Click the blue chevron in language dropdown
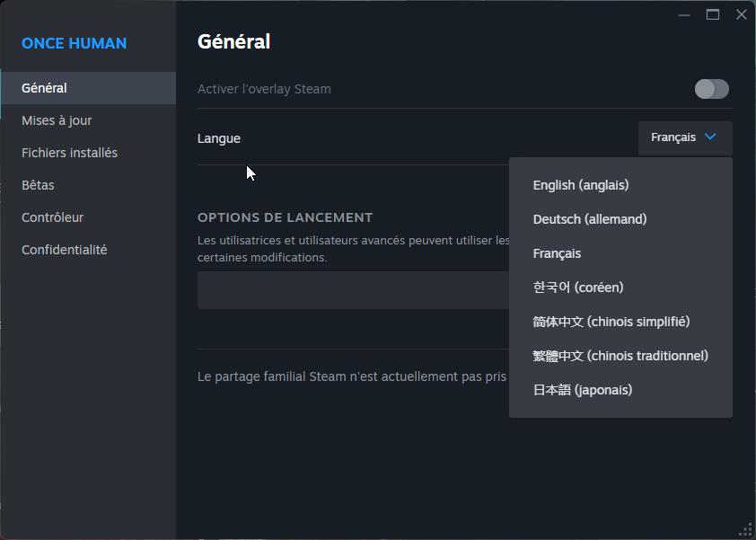The image size is (756, 540). pyautogui.click(x=710, y=137)
